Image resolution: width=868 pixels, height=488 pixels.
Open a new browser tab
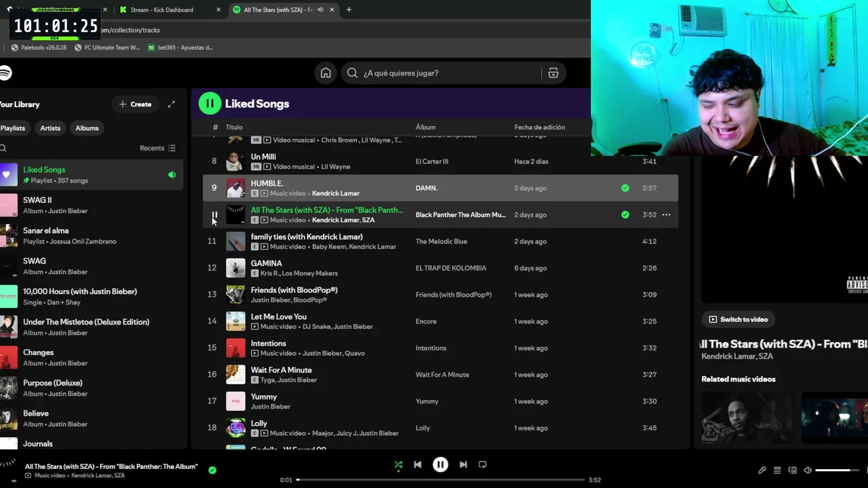tap(349, 10)
